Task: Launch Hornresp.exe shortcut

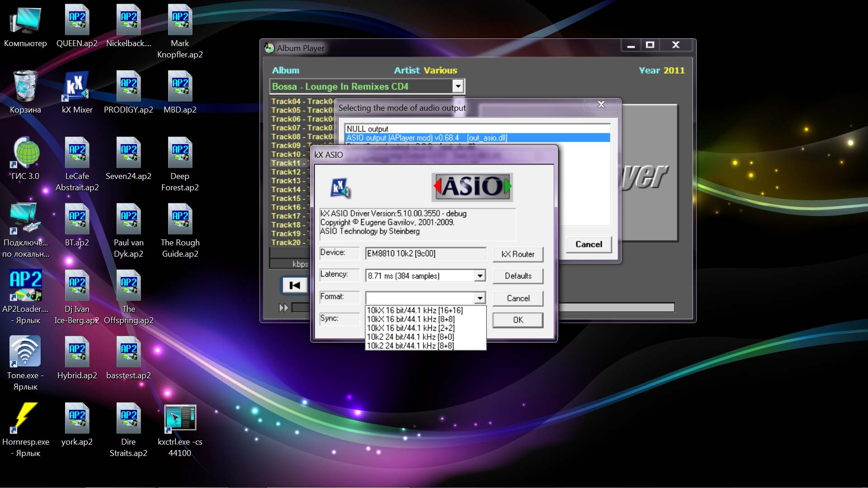Action: [x=25, y=418]
